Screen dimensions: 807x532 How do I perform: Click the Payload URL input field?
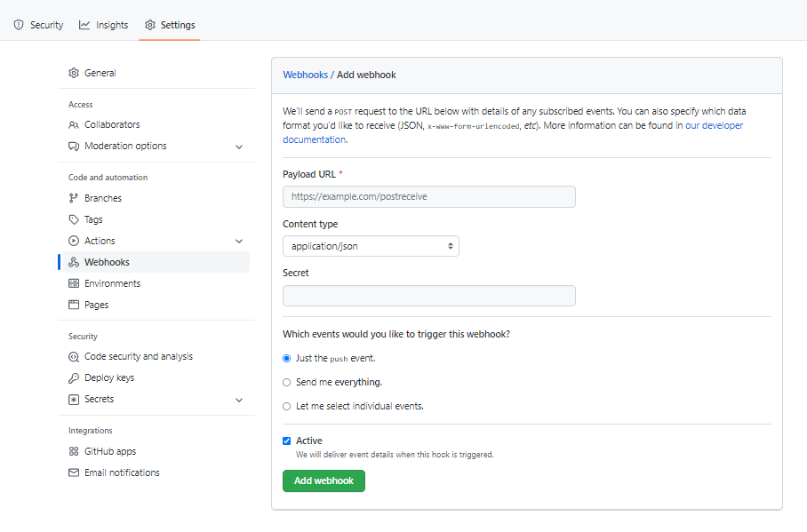point(428,196)
